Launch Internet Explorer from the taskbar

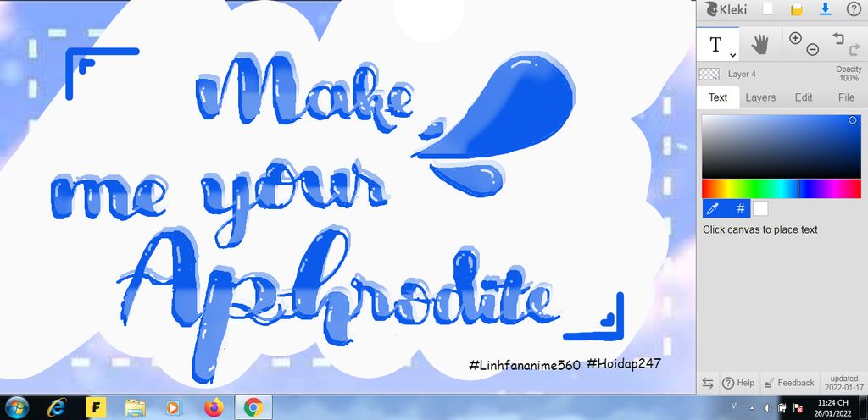click(x=56, y=408)
